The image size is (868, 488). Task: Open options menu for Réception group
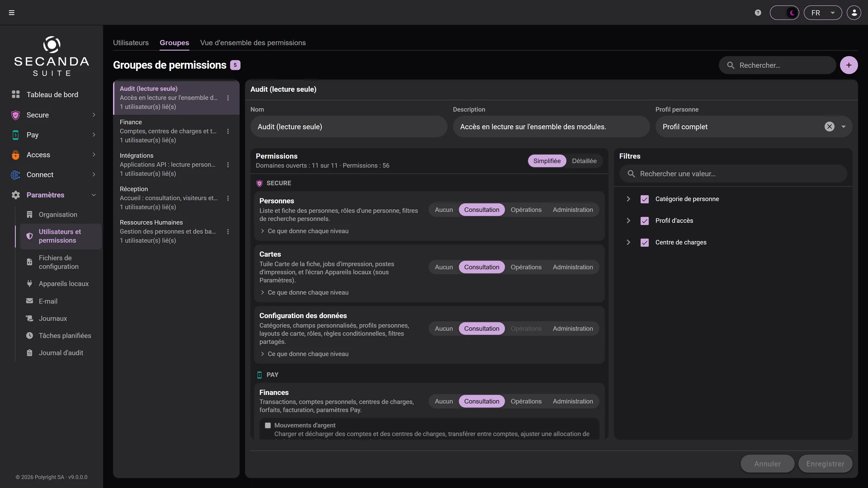pyautogui.click(x=228, y=198)
